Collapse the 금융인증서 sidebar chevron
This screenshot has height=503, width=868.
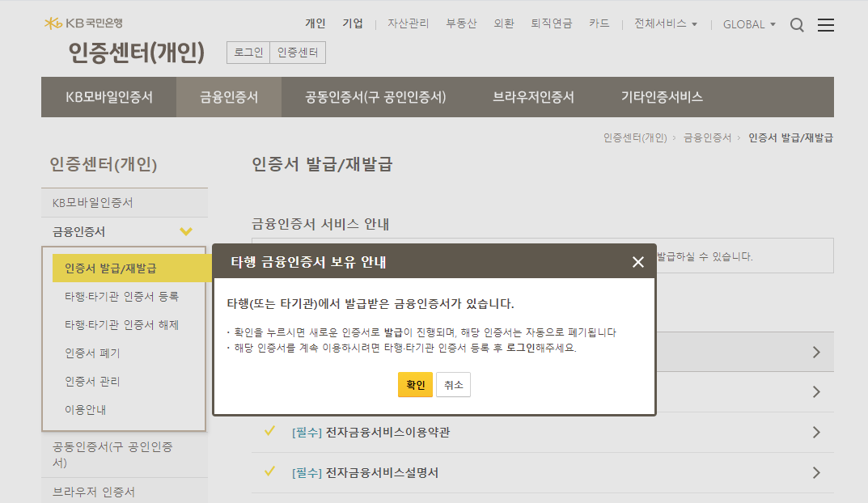click(x=186, y=231)
